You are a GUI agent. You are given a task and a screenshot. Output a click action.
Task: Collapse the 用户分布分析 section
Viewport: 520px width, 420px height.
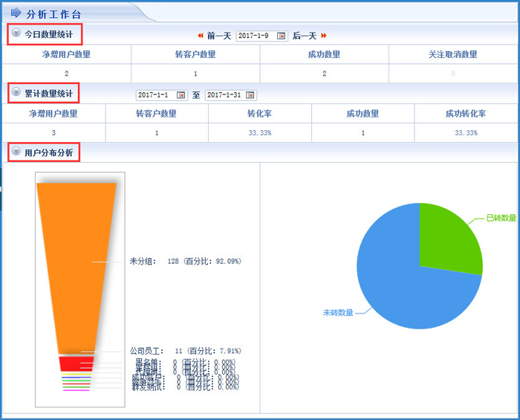16,152
